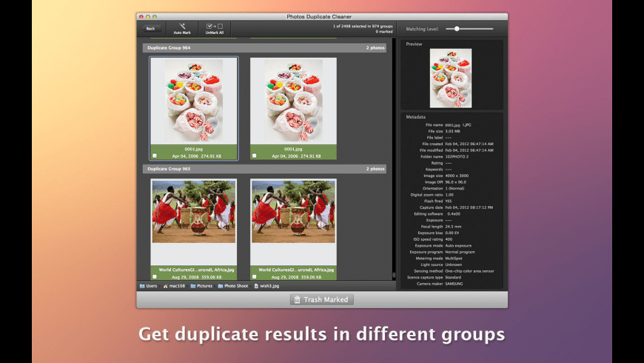Click the candy image in the Preview panel
Viewport: 644px width, 363px height.
tap(451, 78)
